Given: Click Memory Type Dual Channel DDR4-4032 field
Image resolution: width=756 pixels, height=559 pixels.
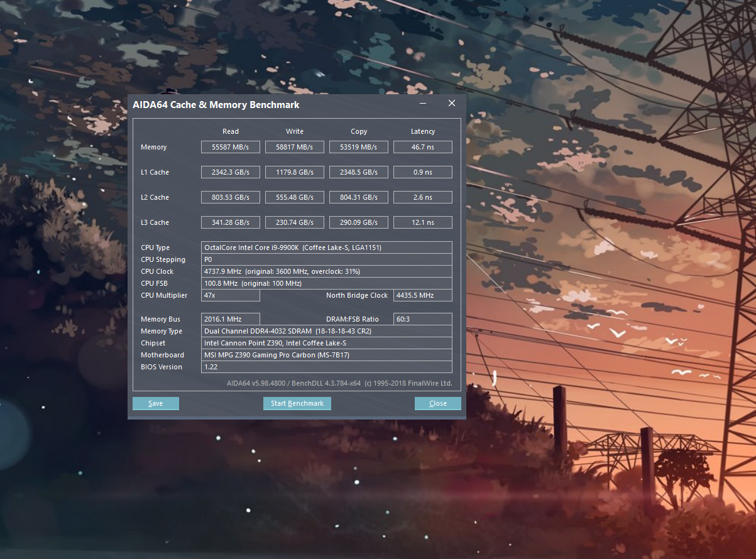Looking at the screenshot, I should pos(327,331).
